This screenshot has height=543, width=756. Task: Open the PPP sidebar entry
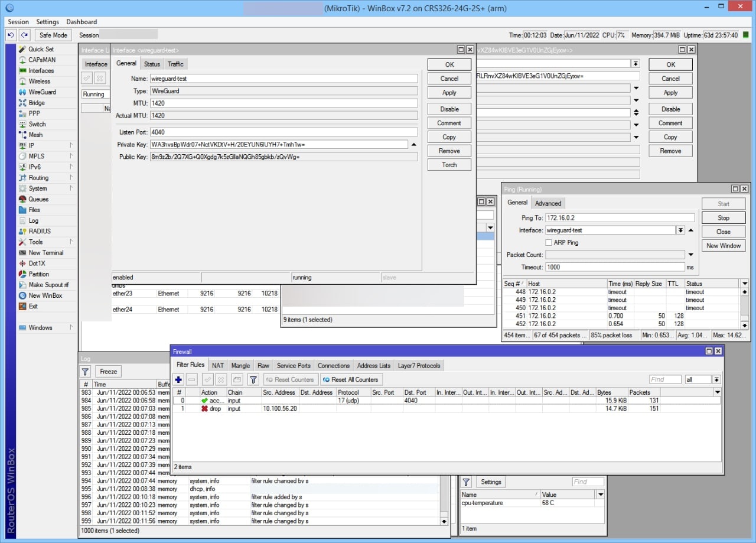pyautogui.click(x=34, y=113)
